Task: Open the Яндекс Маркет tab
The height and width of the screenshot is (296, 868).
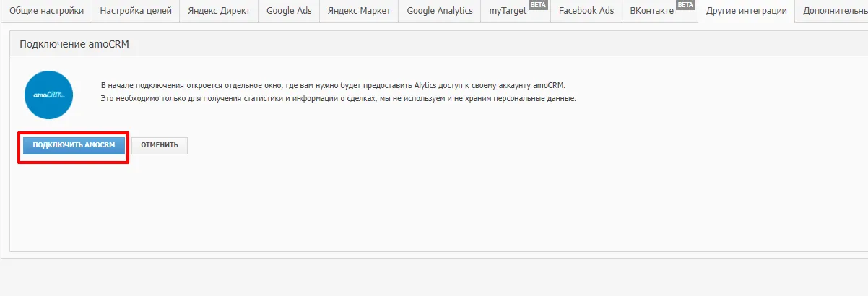Action: pyautogui.click(x=359, y=12)
